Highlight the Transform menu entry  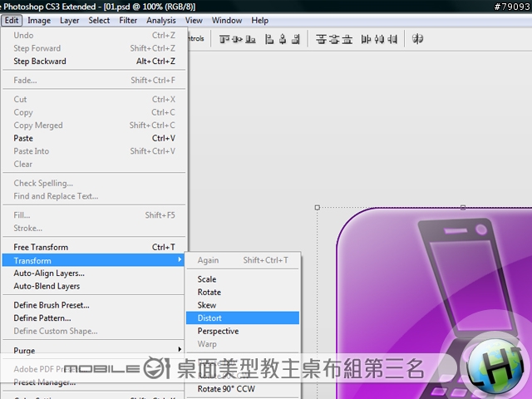pyautogui.click(x=93, y=260)
